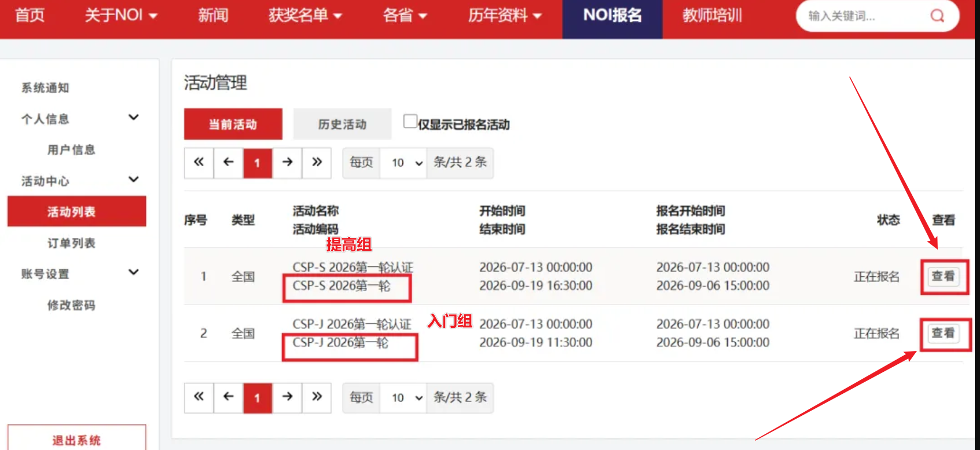Open the 新闻 navigation item
The width and height of the screenshot is (980, 450).
213,15
